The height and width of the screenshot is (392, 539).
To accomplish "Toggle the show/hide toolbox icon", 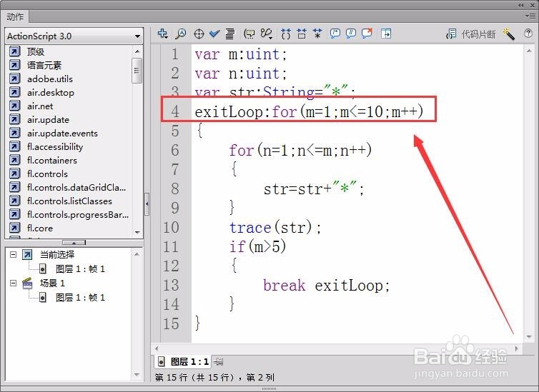I will (386, 34).
